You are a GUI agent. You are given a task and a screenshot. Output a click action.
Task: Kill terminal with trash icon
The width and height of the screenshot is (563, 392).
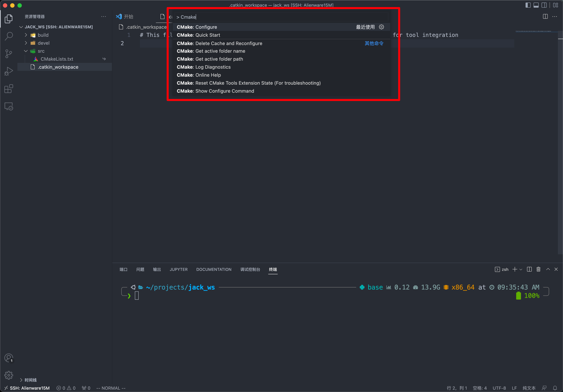pos(538,269)
